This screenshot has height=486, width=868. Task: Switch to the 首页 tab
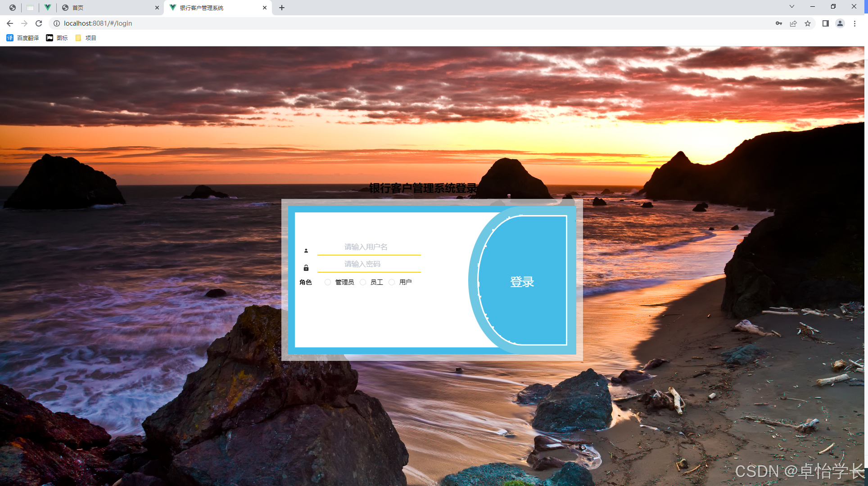[110, 8]
